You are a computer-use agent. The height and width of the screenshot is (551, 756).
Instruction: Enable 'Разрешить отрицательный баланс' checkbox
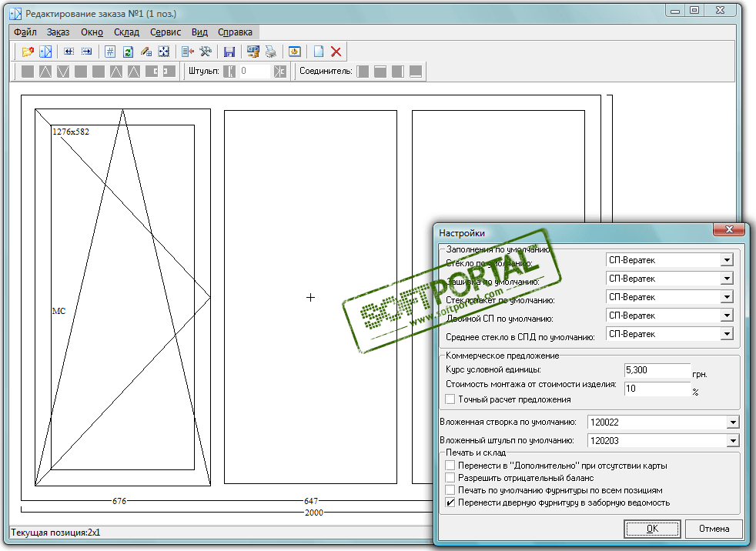tap(450, 478)
